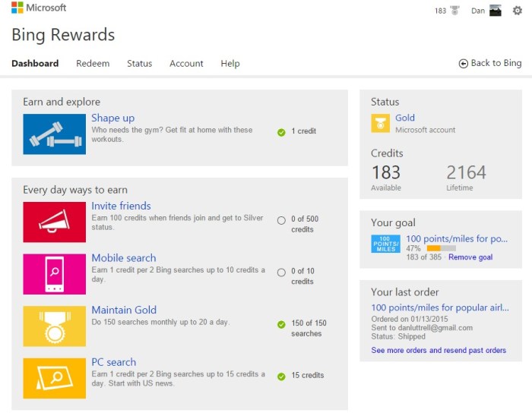Switch to the Dashboard tab
The image size is (532, 416).
35,63
